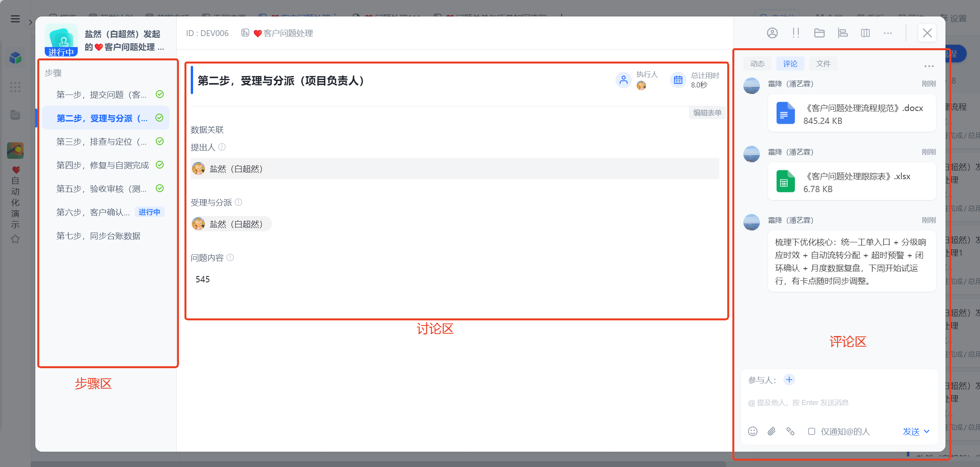980x467 pixels.
Task: Select the colorful project thumbnail in sidebar
Action: coord(15,151)
